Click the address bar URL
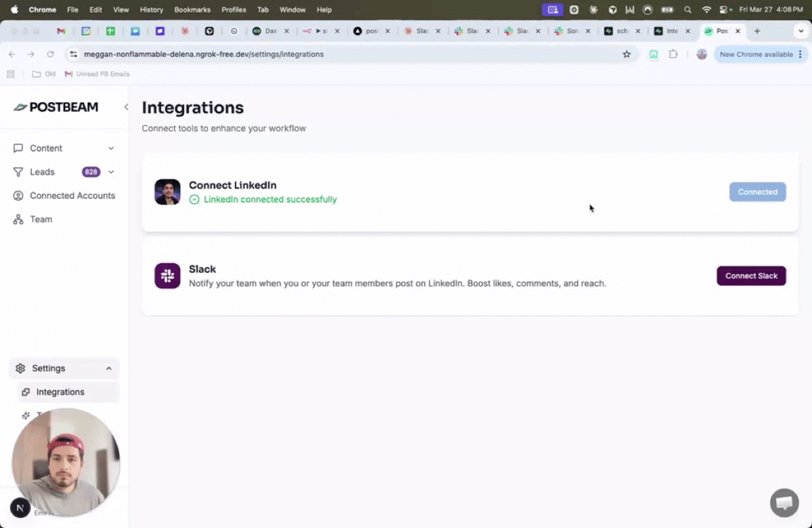This screenshot has height=528, width=812. (204, 54)
